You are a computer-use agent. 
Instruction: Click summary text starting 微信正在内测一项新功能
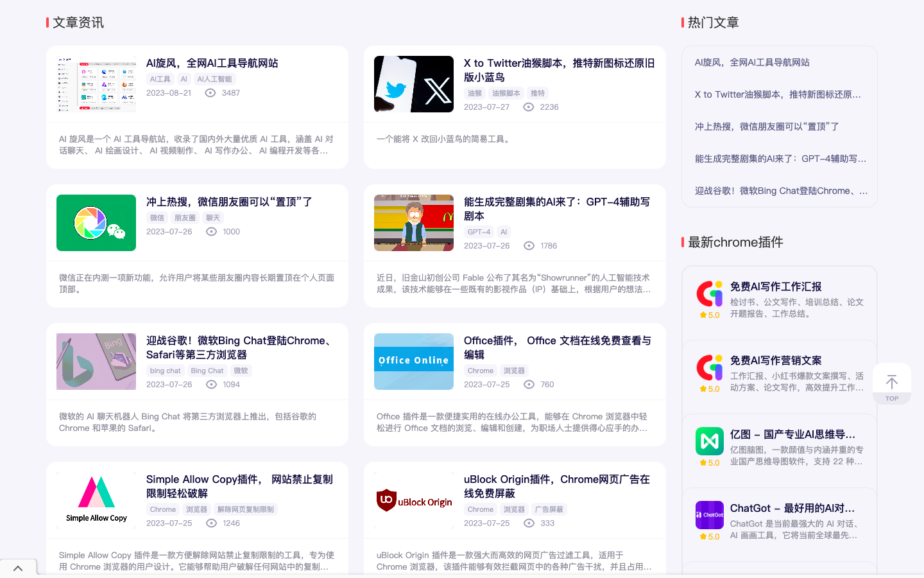[x=196, y=283]
